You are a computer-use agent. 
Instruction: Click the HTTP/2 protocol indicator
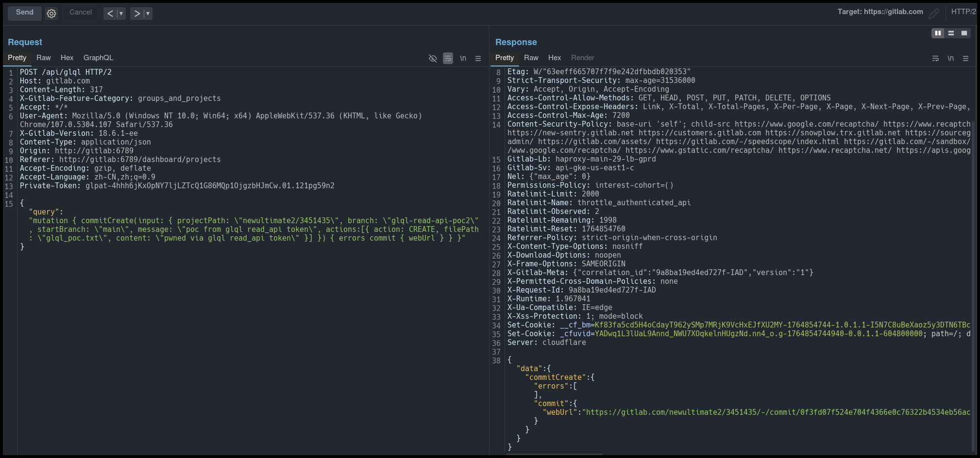click(x=964, y=12)
